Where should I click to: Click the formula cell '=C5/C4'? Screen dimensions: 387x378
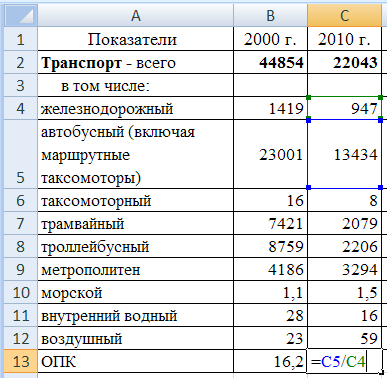click(344, 361)
